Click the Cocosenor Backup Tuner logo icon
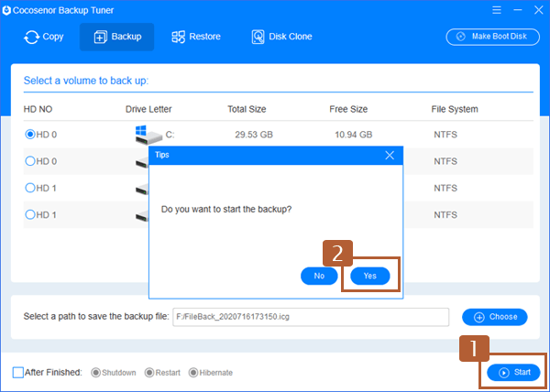Image resolution: width=550 pixels, height=392 pixels. click(x=6, y=10)
